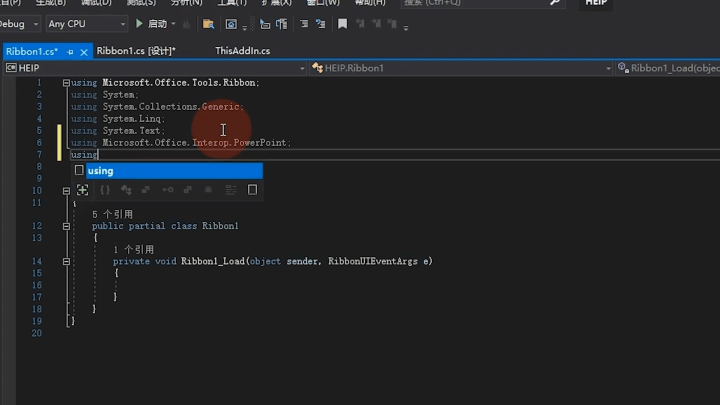Open the 工具(T) Tools menu

pos(232,3)
